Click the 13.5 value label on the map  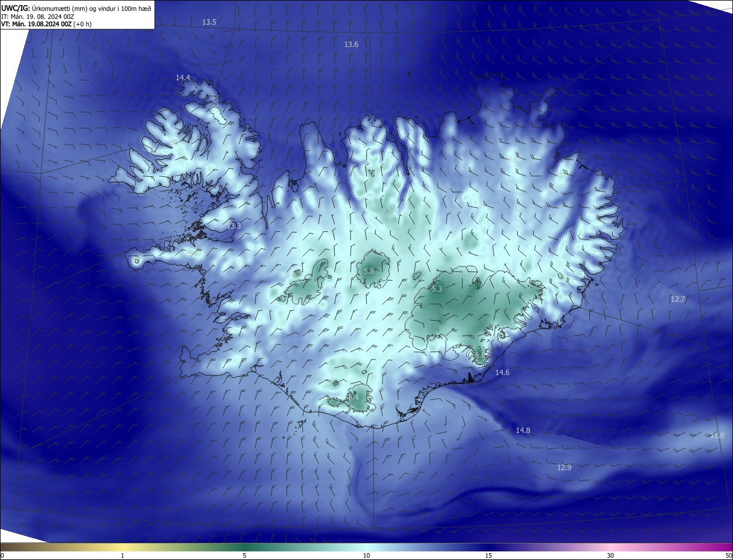(209, 22)
